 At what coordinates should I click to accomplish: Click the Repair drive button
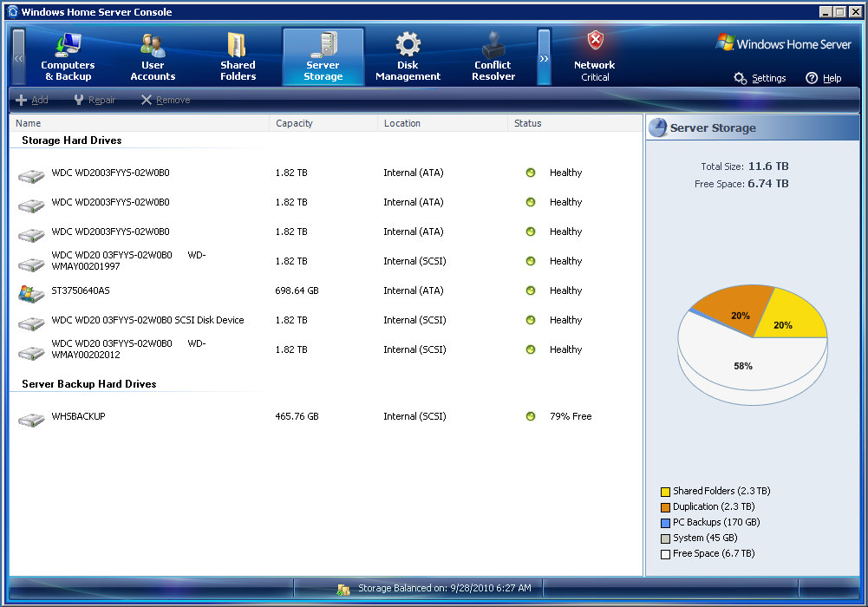coord(95,100)
